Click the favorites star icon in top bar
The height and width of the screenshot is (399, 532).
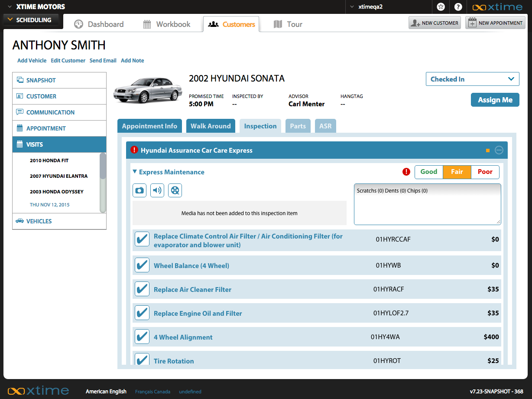point(441,7)
